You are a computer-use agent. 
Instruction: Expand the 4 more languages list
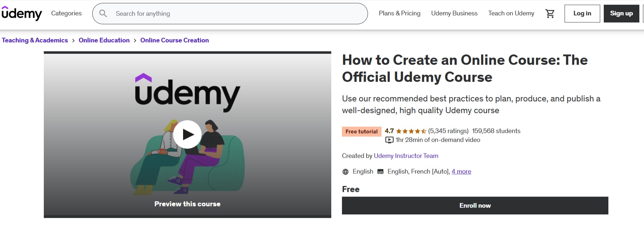click(x=461, y=171)
